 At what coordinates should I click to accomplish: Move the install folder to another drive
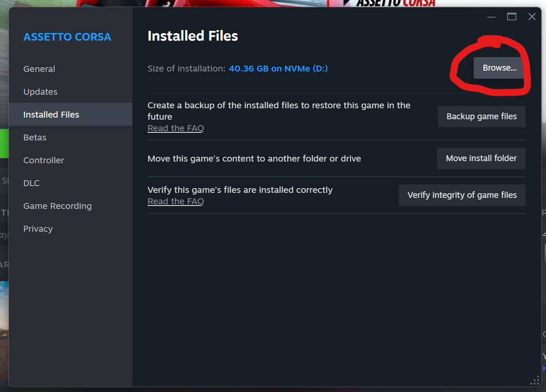pyautogui.click(x=481, y=158)
